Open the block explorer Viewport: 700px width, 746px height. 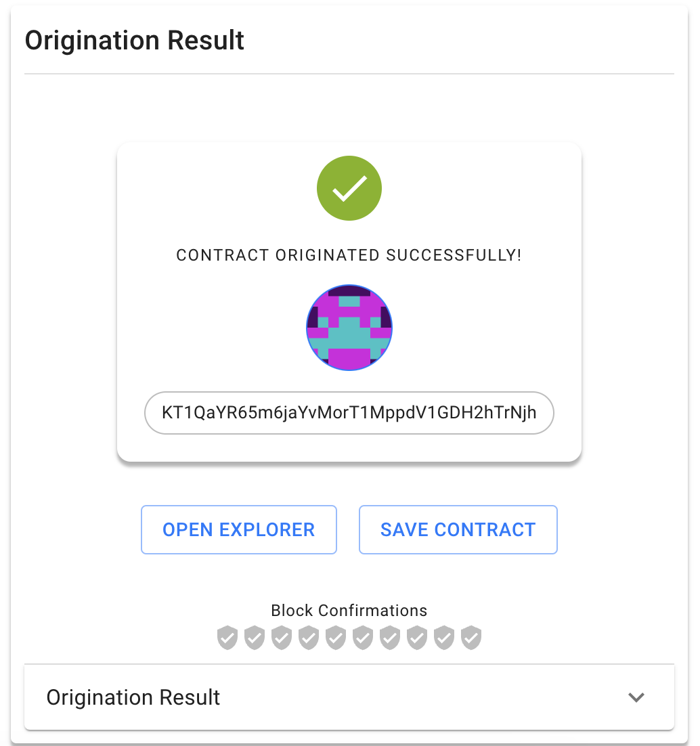click(239, 529)
